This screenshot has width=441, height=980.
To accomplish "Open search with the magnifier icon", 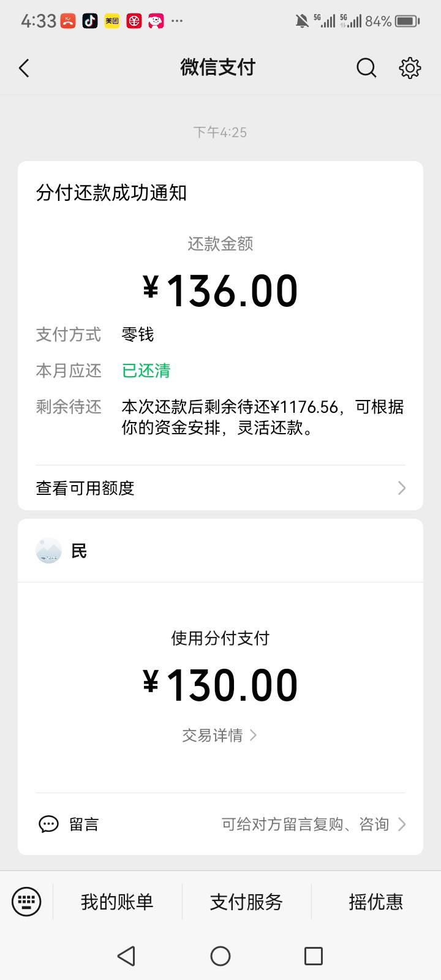I will pyautogui.click(x=366, y=68).
